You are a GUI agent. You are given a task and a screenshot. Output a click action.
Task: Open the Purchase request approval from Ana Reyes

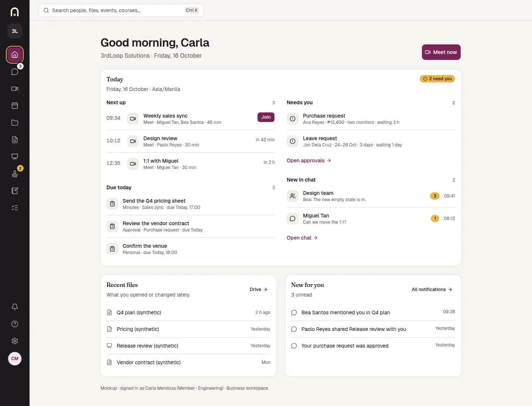pos(371,119)
